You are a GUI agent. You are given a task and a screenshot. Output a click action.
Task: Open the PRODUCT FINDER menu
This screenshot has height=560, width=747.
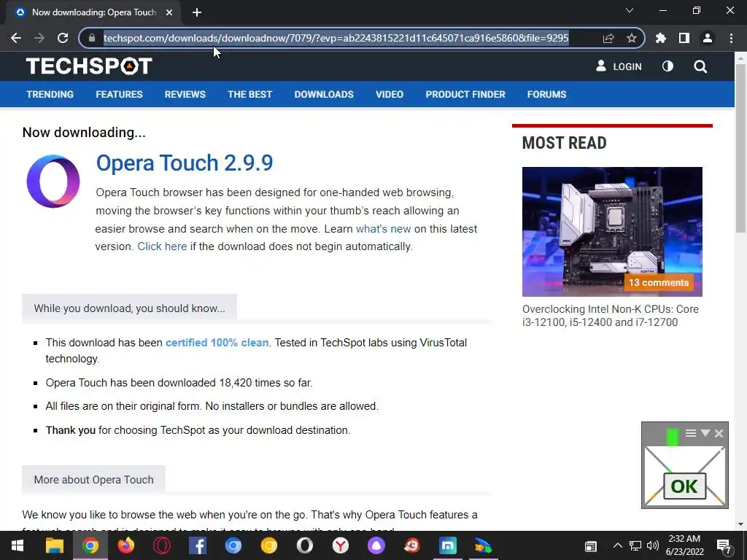(x=465, y=94)
